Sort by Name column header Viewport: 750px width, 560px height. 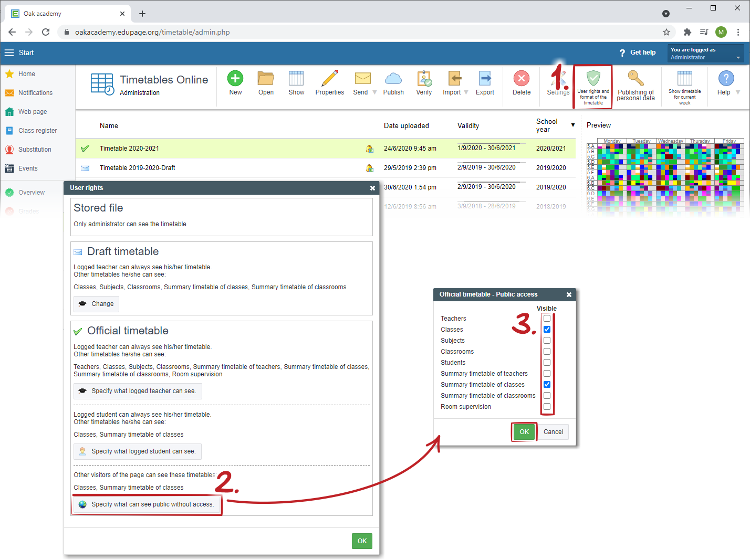coord(109,125)
